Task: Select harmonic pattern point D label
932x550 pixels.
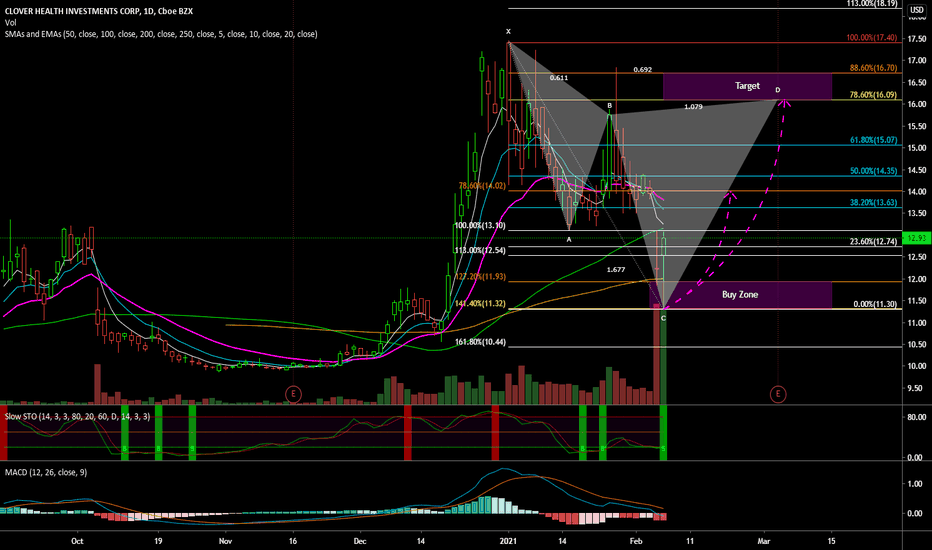Action: pyautogui.click(x=777, y=90)
